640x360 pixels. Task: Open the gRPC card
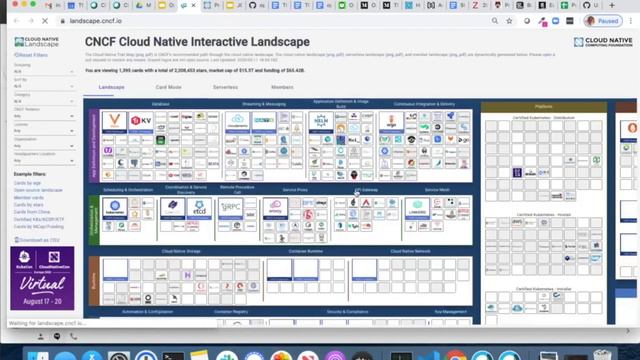tap(231, 209)
